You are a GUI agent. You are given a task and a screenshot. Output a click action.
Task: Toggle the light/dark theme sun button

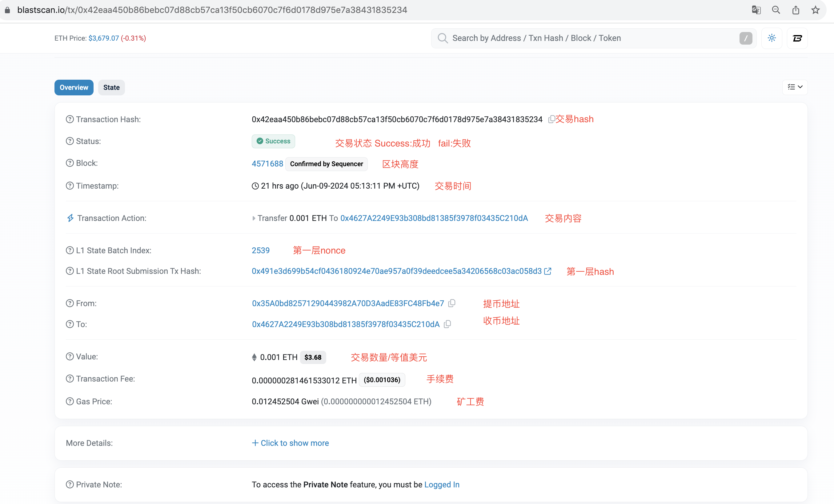click(772, 38)
